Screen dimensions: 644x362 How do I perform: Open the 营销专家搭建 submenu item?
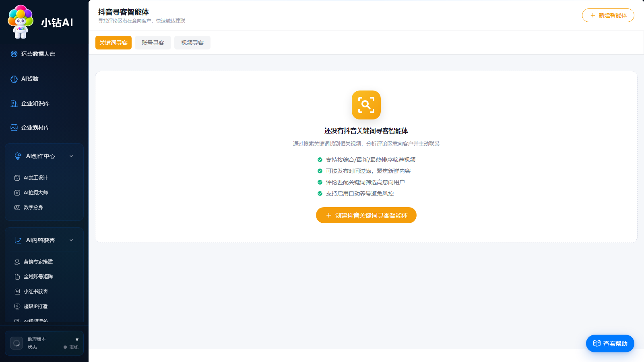coord(44,262)
